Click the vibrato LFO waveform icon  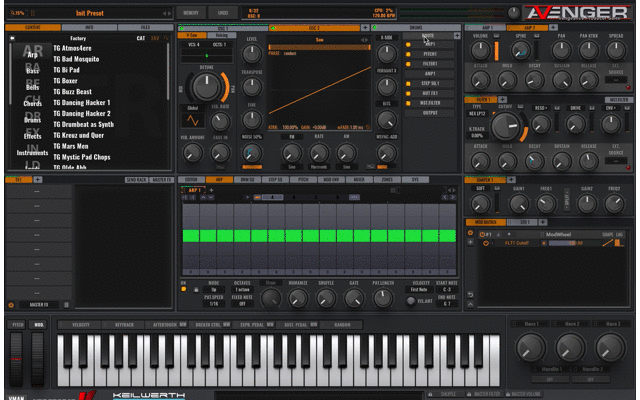[192, 120]
